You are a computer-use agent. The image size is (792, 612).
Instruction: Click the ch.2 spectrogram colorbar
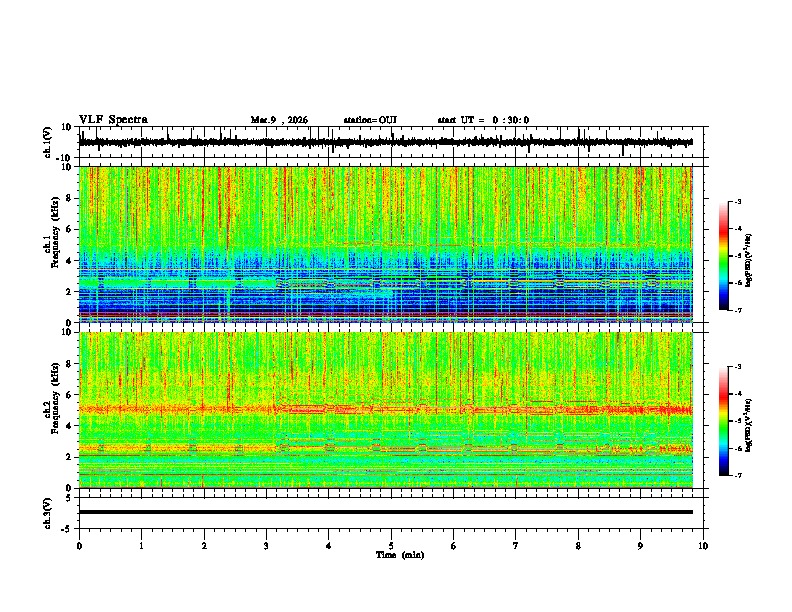[x=723, y=421]
